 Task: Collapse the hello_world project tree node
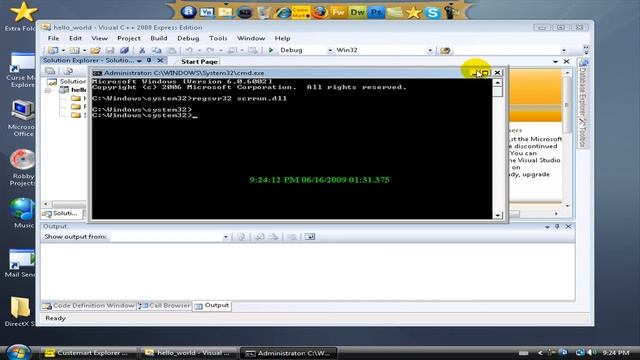coord(49,90)
